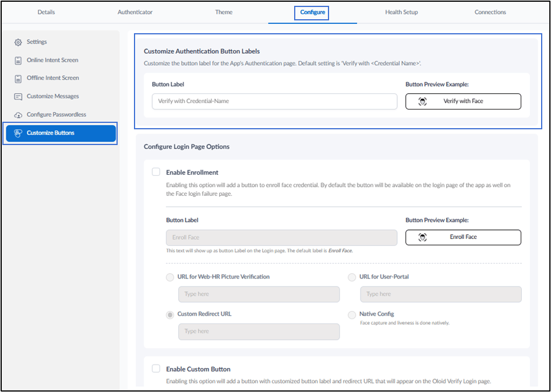Click the Enroll Face button label field
Screen dimensions: 551x392
pos(281,238)
